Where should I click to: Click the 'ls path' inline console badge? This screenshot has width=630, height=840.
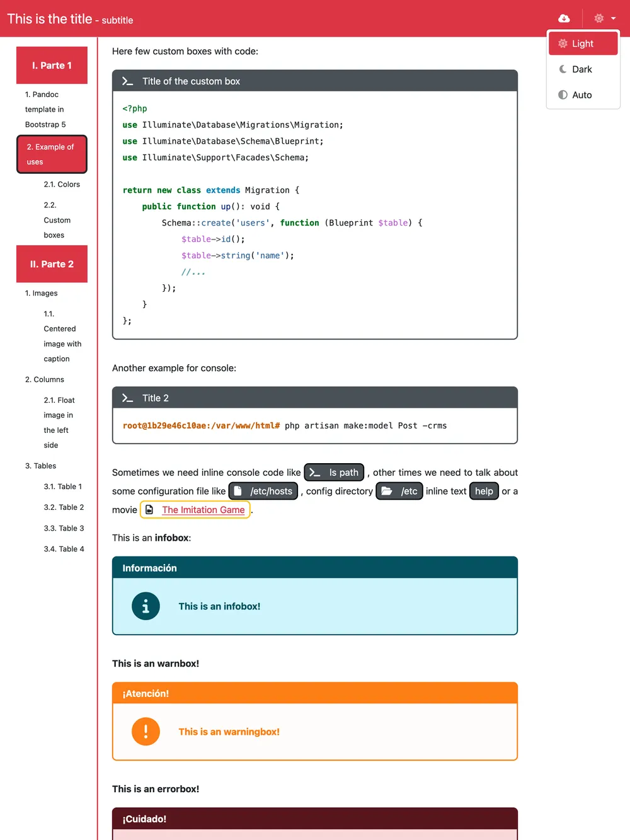[334, 473]
